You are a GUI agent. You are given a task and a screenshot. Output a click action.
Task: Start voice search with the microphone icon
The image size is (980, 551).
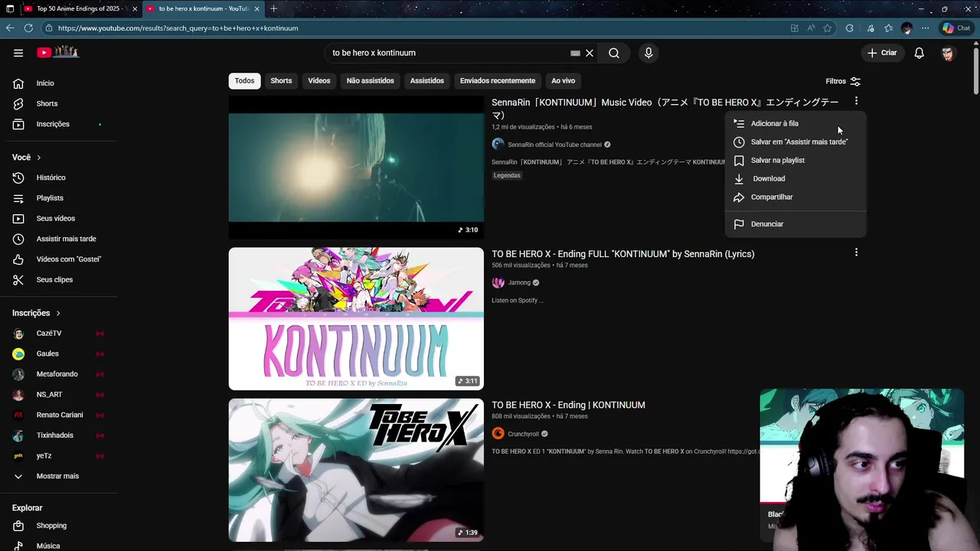[648, 53]
